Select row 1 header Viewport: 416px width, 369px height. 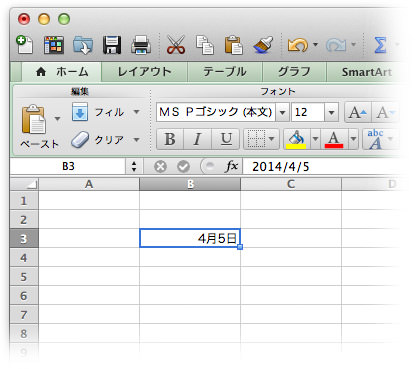tap(24, 200)
